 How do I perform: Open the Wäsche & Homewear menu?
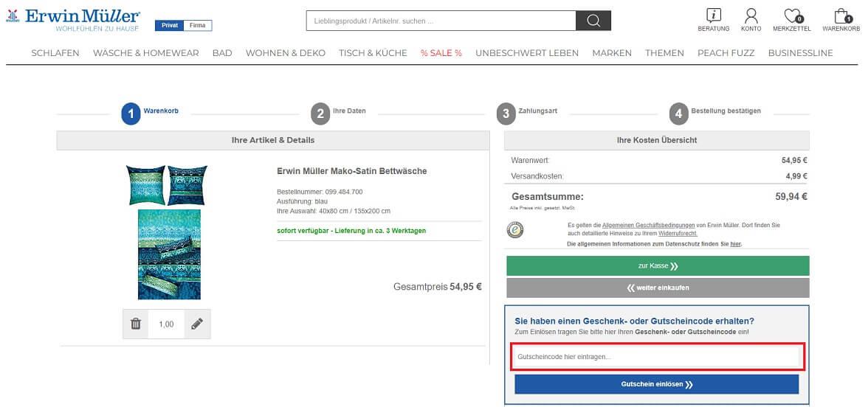(x=146, y=53)
